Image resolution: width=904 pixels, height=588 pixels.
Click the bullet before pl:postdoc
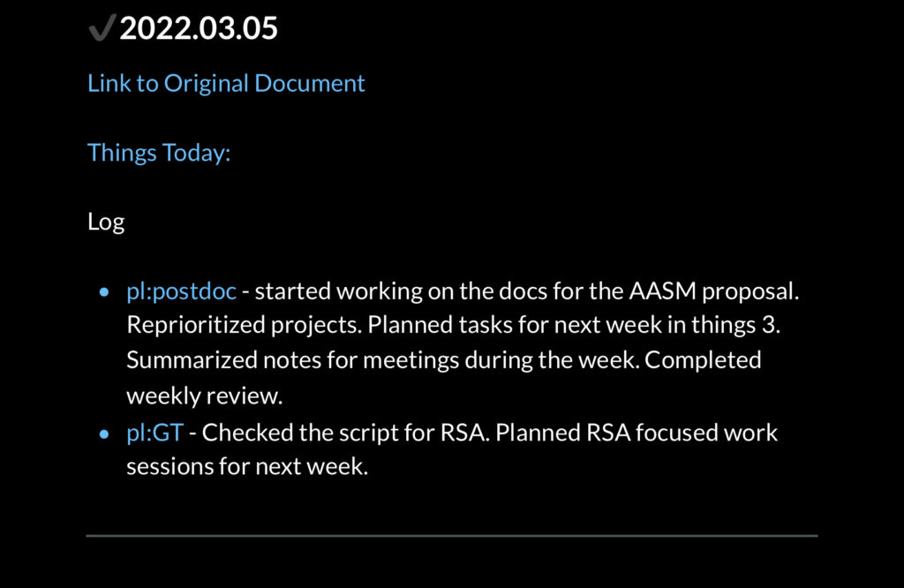click(x=104, y=291)
